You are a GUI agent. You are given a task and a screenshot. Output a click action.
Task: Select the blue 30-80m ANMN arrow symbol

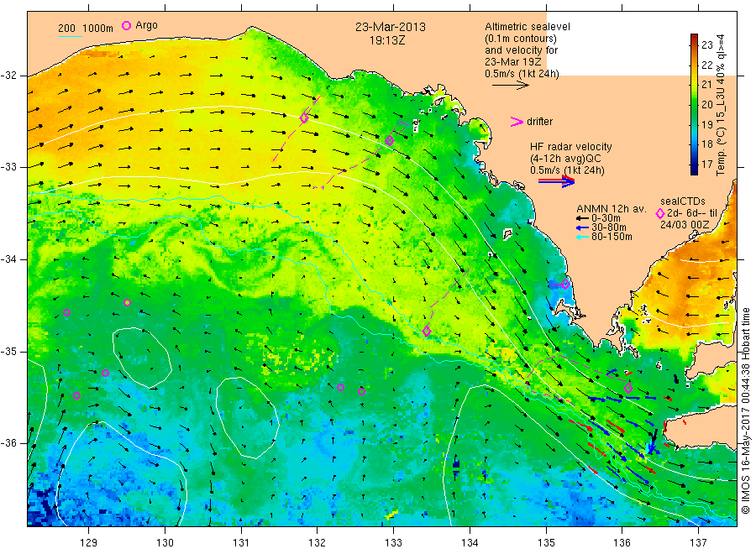(583, 227)
